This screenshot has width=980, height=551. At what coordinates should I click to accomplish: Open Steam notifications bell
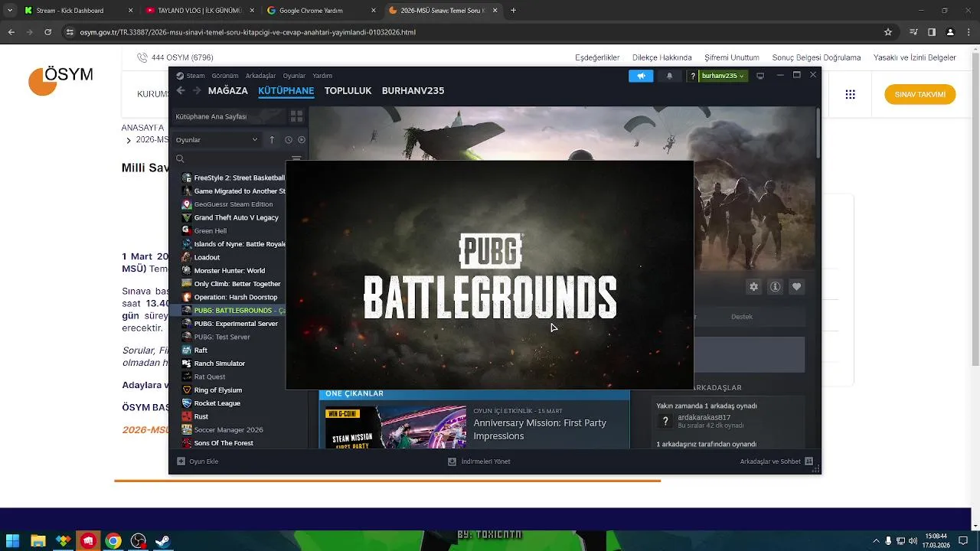[x=670, y=76]
